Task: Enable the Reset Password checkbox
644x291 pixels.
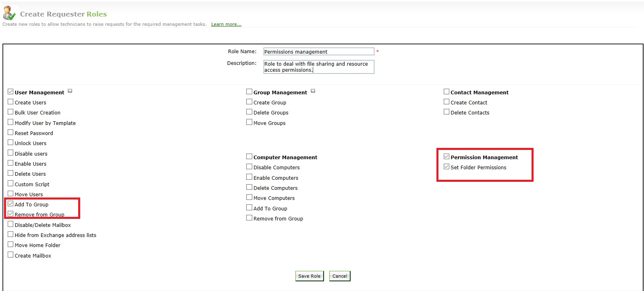Action: 10,133
